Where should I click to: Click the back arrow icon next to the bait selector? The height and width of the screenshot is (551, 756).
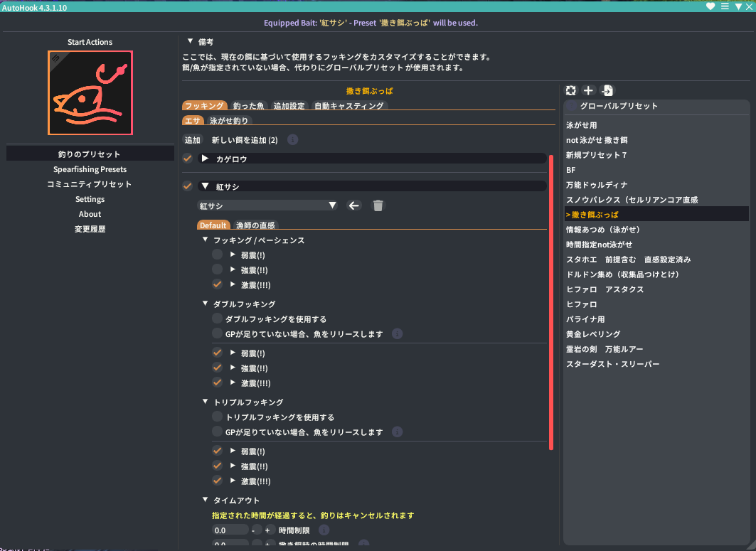(x=354, y=205)
